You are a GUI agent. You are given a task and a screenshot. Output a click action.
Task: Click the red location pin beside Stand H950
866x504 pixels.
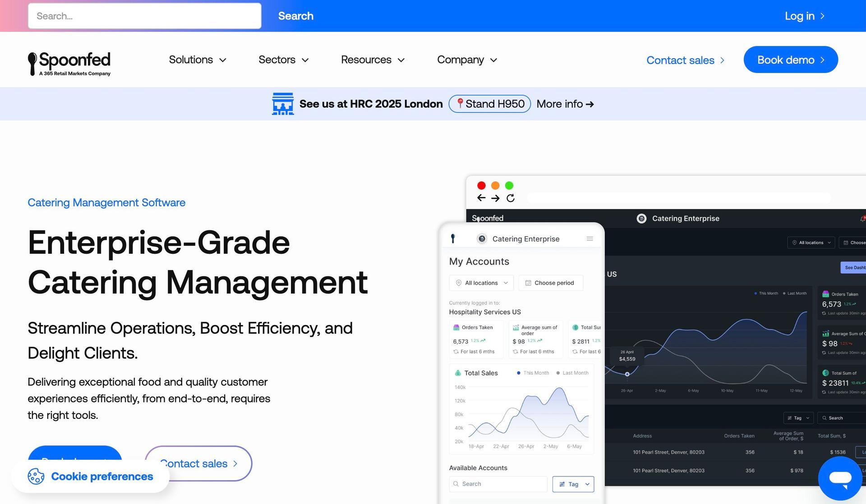click(460, 103)
